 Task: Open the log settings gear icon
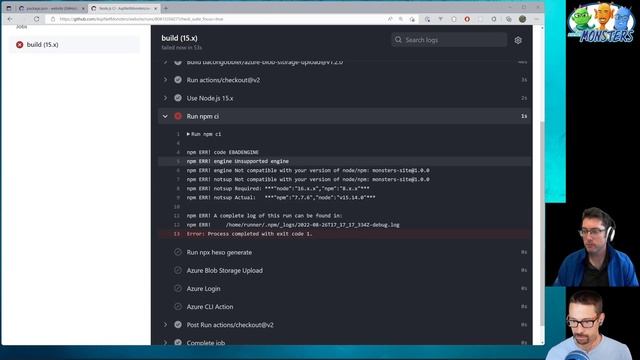[x=518, y=40]
